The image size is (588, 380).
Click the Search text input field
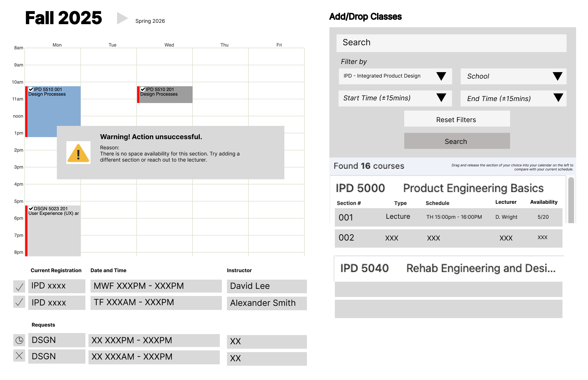[x=451, y=43]
